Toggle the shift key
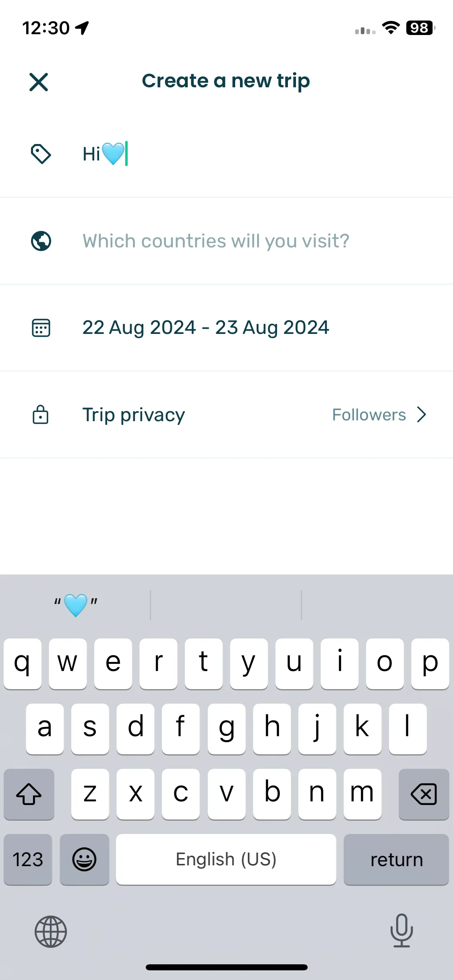 29,794
